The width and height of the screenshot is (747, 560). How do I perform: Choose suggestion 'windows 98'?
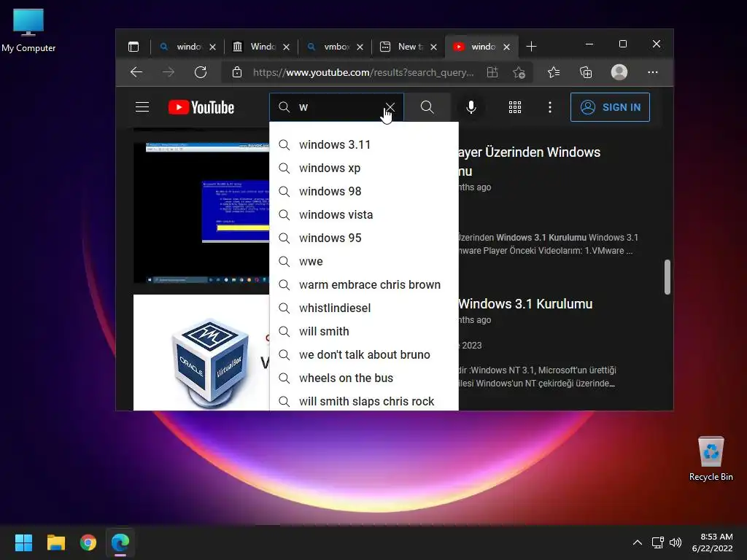point(363,192)
